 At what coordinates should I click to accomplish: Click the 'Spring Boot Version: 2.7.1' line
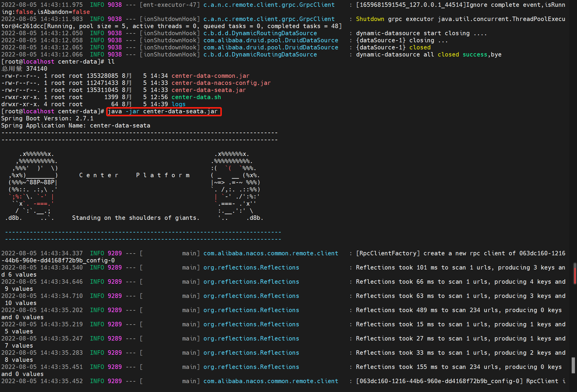click(x=47, y=118)
